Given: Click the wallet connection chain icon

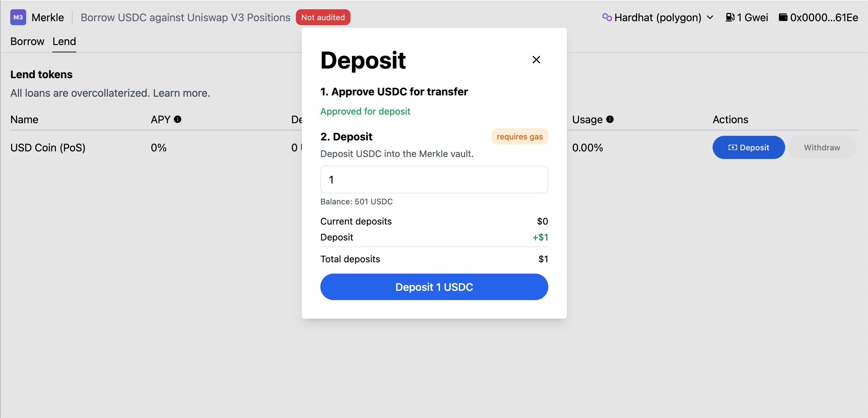Looking at the screenshot, I should pyautogui.click(x=607, y=17).
